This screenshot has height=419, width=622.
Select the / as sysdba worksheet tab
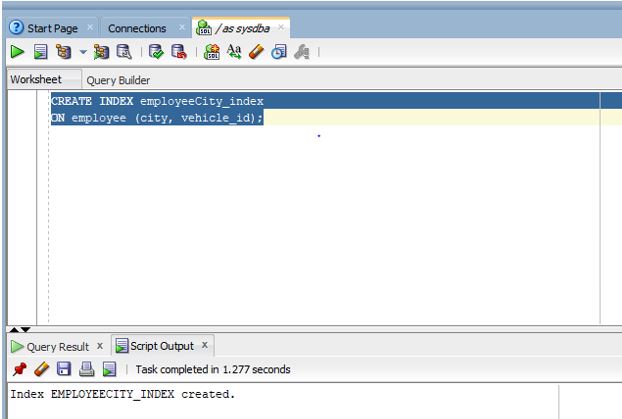pyautogui.click(x=243, y=29)
